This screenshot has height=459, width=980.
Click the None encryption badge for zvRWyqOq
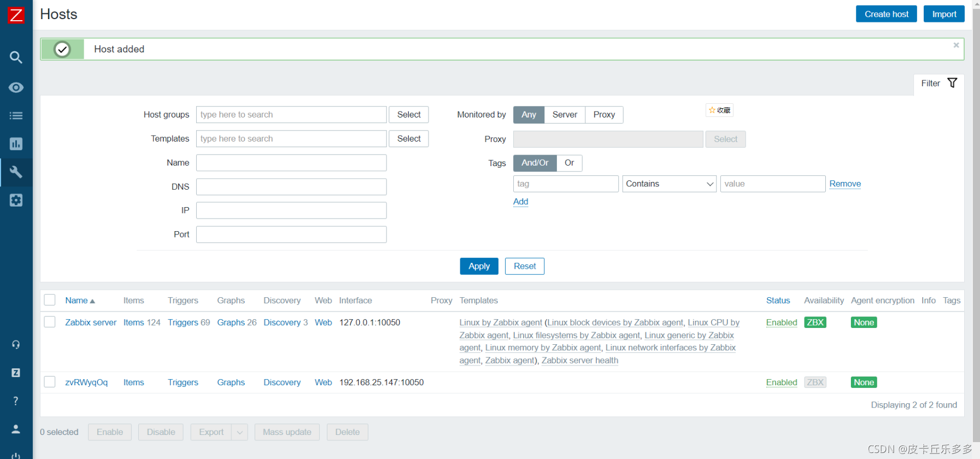pos(864,382)
